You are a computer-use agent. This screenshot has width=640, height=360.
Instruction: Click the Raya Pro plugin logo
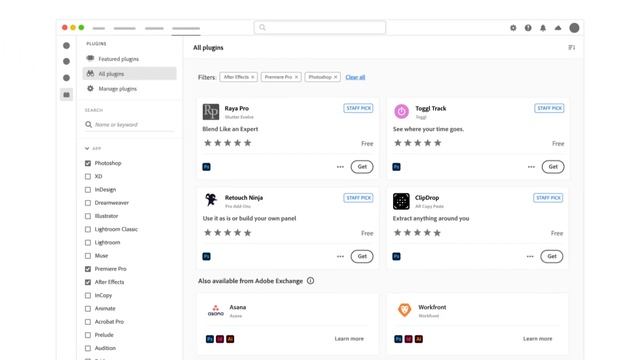pyautogui.click(x=211, y=112)
